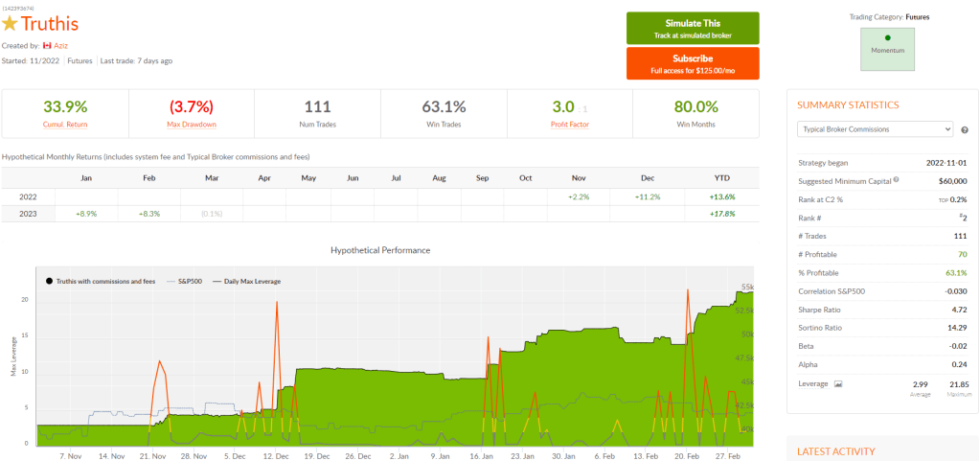Click the gold star icon beside Truthis
Viewport: 980px width, 461px height.
11,24
